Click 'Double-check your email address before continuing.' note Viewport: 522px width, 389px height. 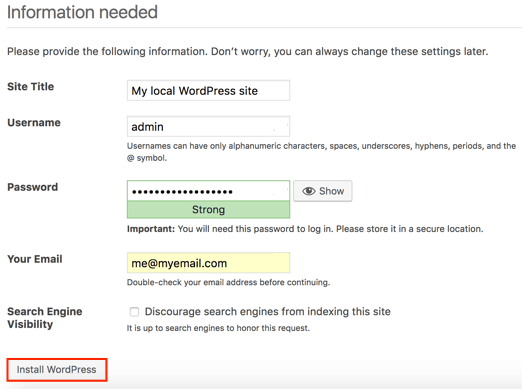(228, 282)
